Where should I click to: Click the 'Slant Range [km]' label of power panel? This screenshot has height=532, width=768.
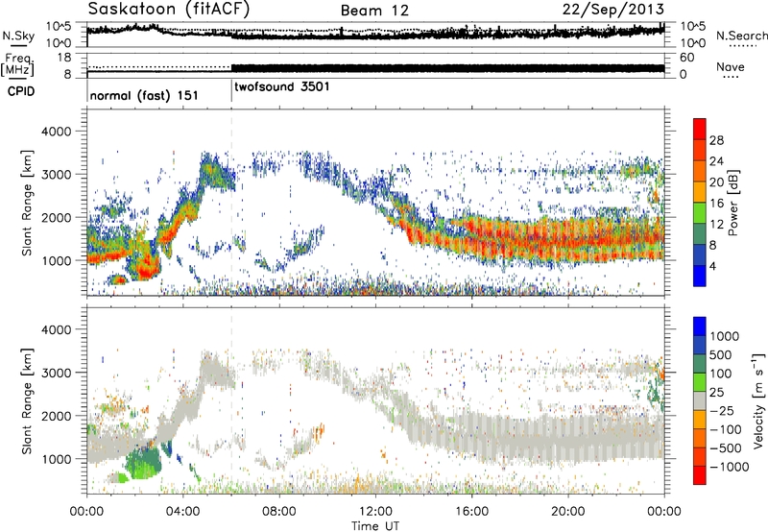(x=27, y=203)
